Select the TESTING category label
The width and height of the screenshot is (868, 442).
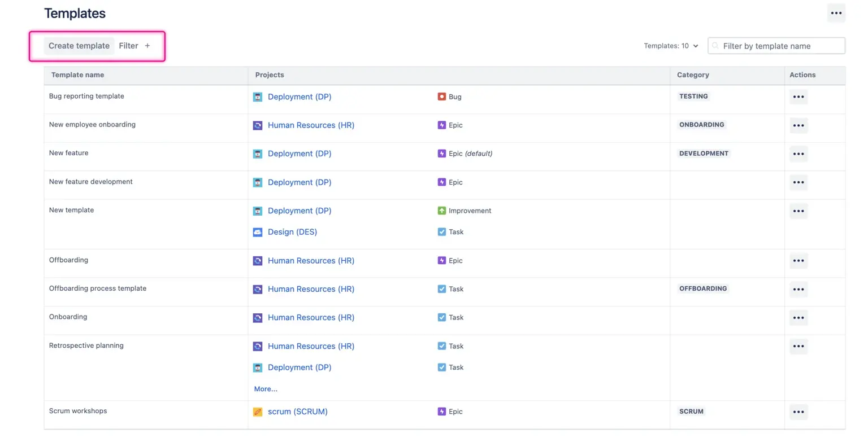(x=693, y=97)
